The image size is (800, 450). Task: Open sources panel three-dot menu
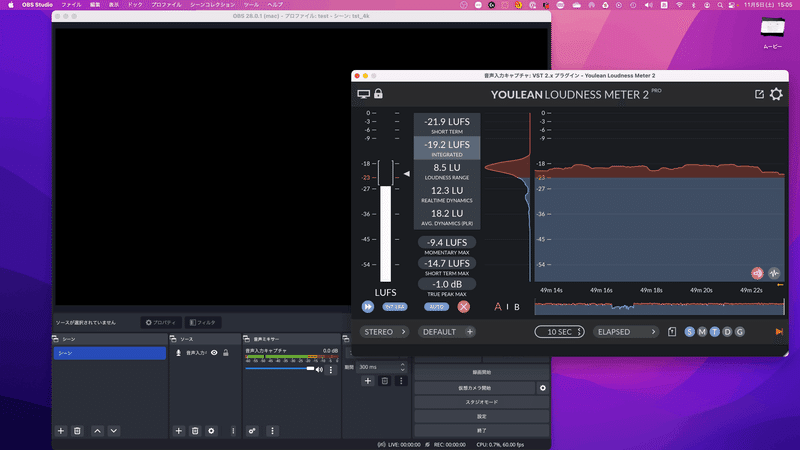point(233,431)
